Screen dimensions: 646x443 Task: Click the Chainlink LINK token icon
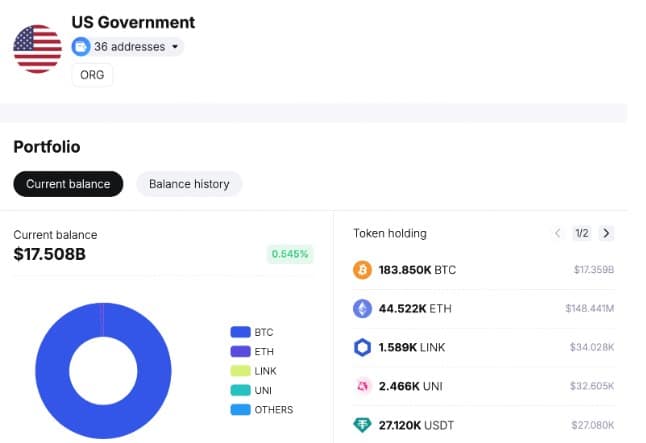coord(362,347)
